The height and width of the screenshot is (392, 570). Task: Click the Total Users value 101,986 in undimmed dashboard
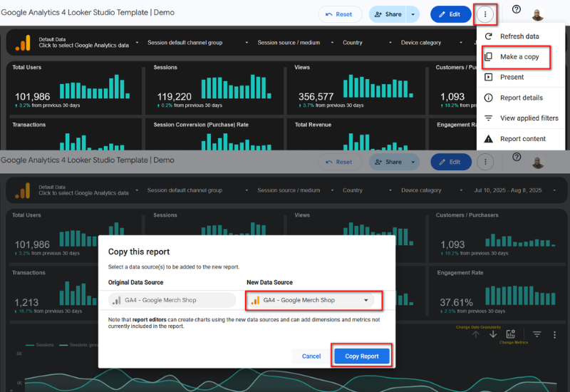[x=32, y=97]
